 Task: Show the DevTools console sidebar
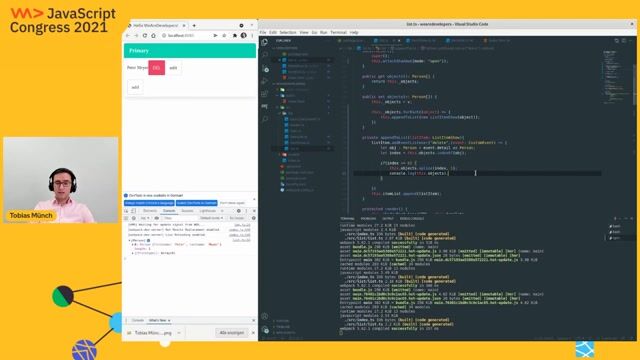click(127, 218)
